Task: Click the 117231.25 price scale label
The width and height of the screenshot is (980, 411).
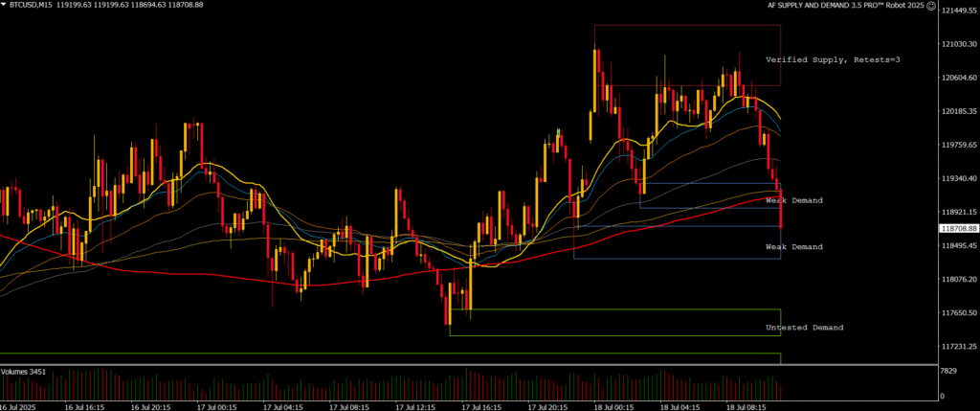Action: [958, 347]
